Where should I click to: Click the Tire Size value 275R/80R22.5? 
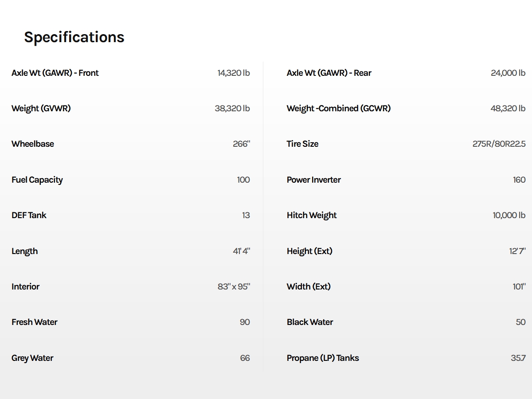tap(499, 144)
